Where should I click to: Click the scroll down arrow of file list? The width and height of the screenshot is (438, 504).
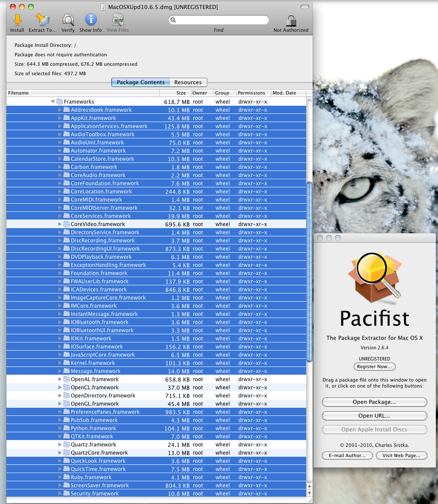click(x=309, y=493)
